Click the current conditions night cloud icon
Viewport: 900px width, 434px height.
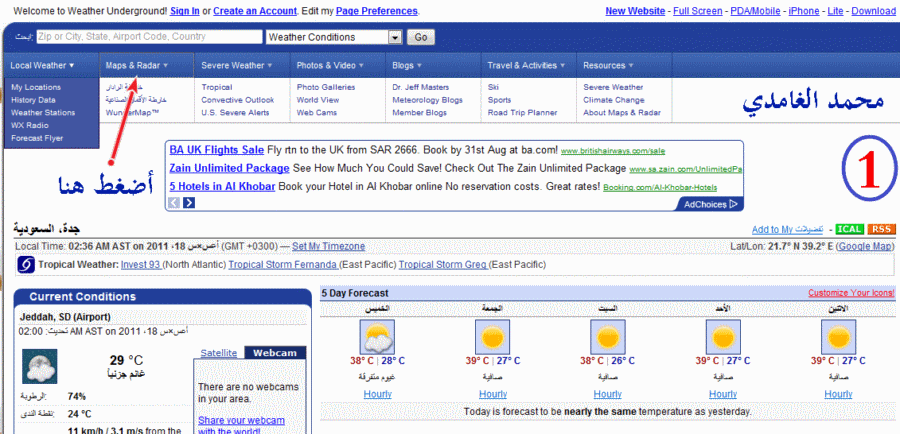pyautogui.click(x=39, y=366)
